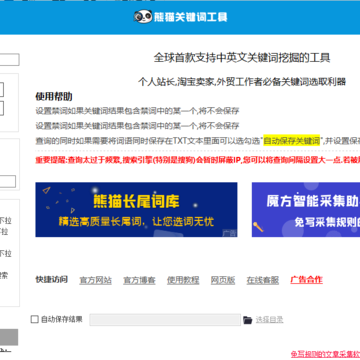The image size is (360, 360).
Task: Open the 官方网站 link
Action: pos(95,280)
